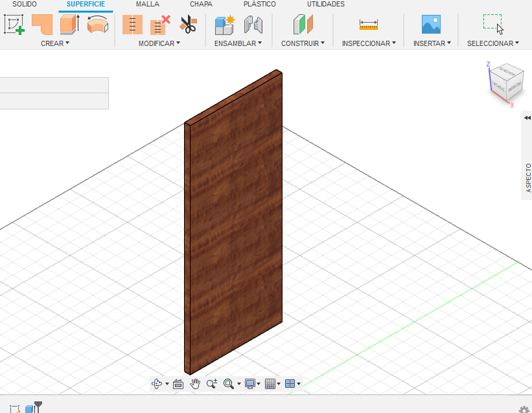532x413 pixels.
Task: Open the MODIFICAR dropdown menu
Action: (x=159, y=43)
